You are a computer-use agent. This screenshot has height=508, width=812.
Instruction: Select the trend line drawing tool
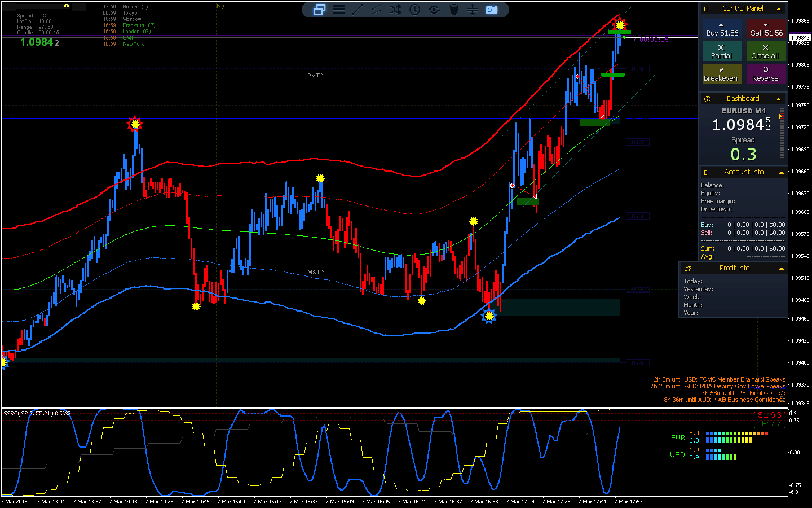point(358,10)
